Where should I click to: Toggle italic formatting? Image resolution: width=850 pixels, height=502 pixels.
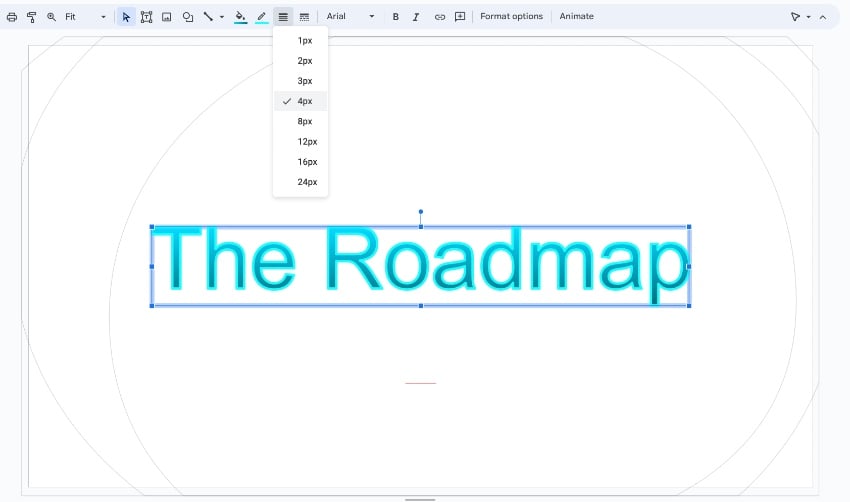point(416,17)
